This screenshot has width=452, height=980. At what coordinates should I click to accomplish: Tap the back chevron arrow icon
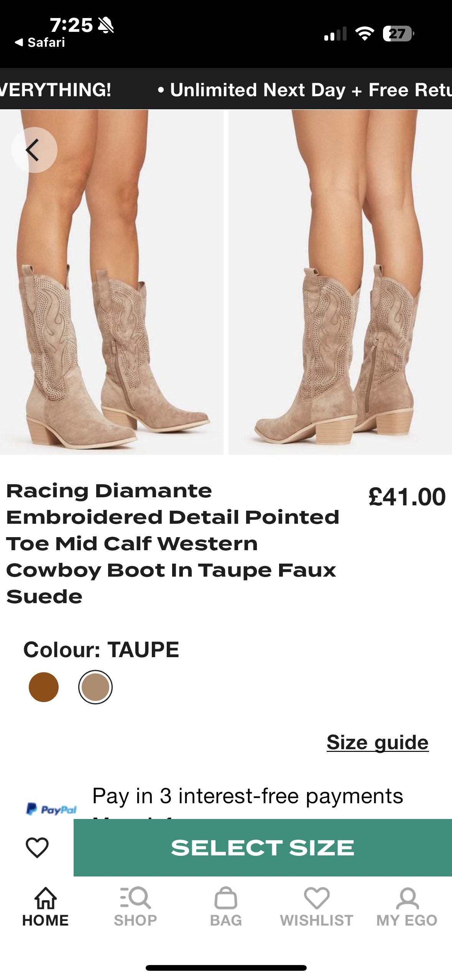(x=34, y=150)
